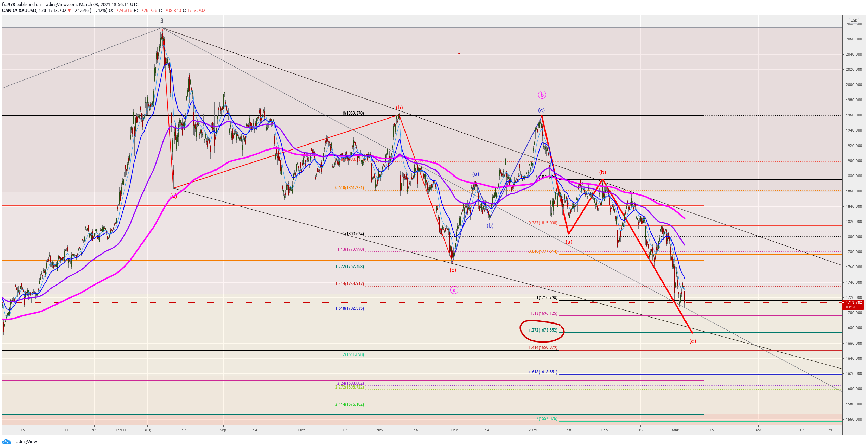Click the blue (b) wave label
This screenshot has height=448, width=868.
[490, 226]
